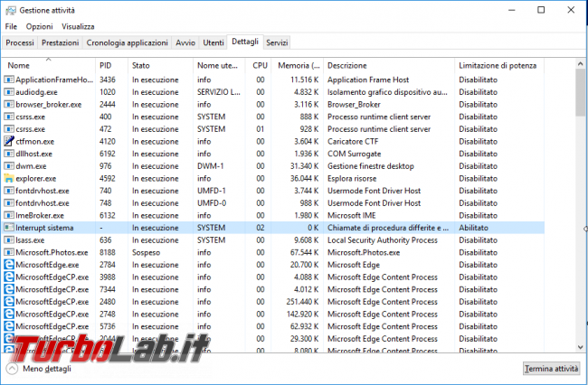Click the dwm.exe icon
This screenshot has width=588, height=385.
[x=9, y=166]
